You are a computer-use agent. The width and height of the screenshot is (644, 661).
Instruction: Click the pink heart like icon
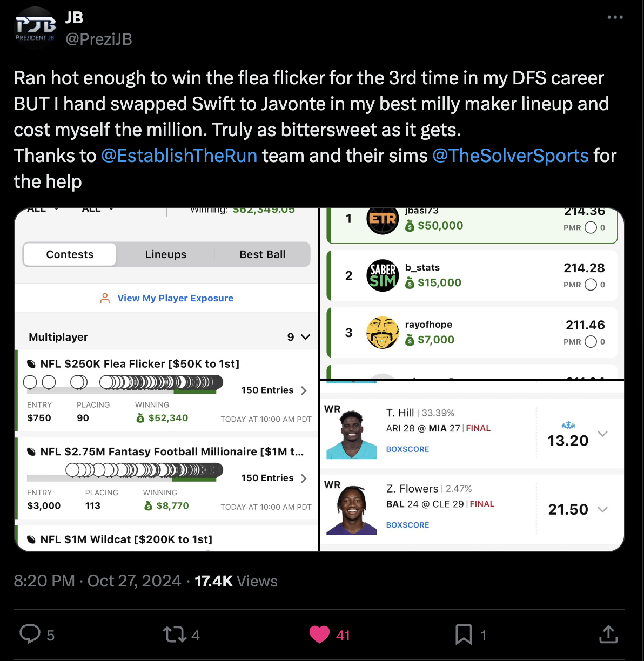click(319, 635)
